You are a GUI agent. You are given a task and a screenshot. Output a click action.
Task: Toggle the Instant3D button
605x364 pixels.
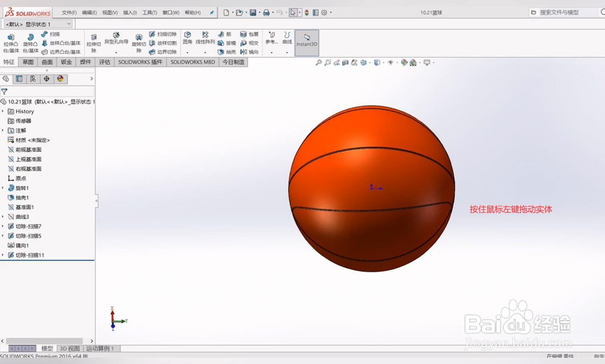tap(307, 43)
